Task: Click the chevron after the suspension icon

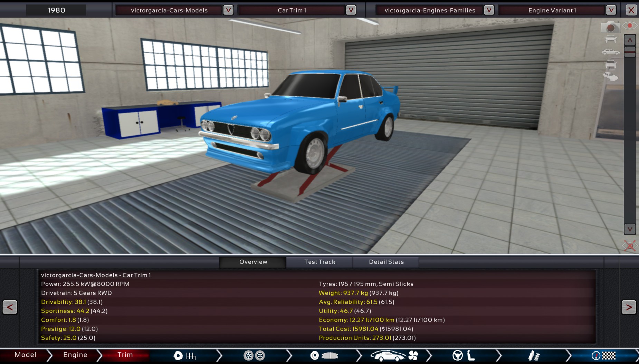Action: click(x=569, y=355)
